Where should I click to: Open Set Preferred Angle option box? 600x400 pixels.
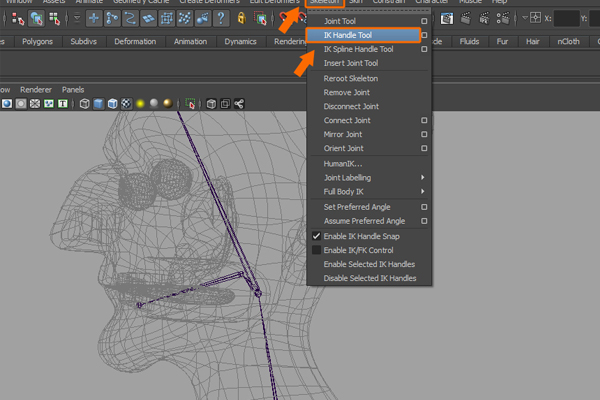pos(424,207)
